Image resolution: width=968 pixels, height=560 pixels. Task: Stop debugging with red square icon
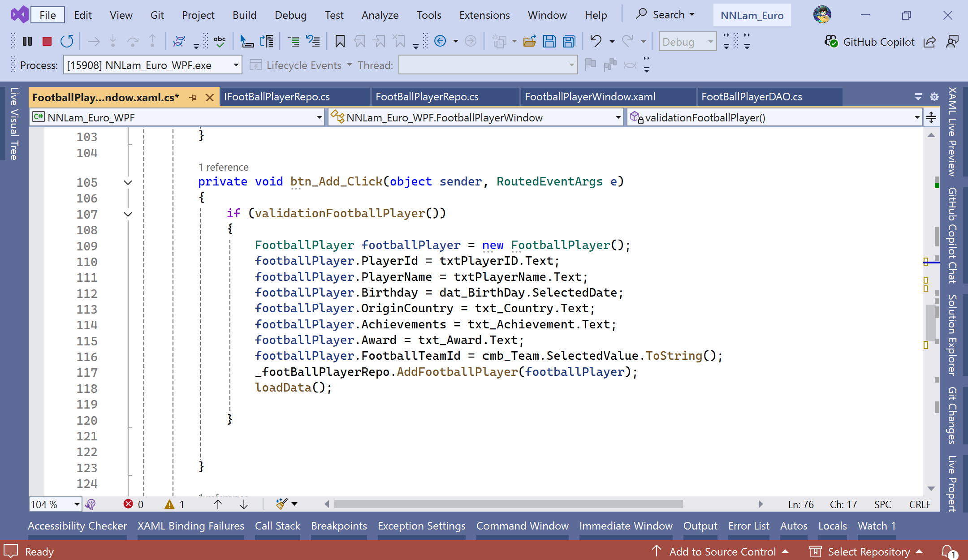coord(47,42)
